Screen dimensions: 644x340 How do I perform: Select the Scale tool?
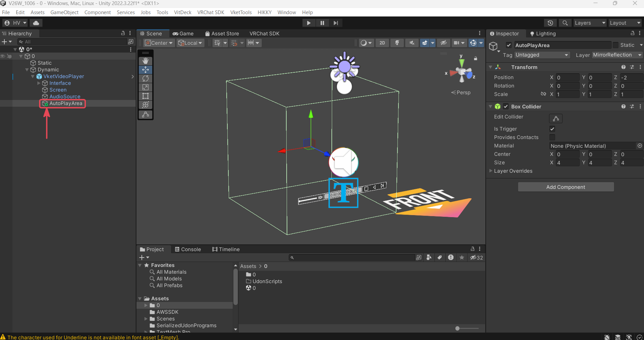click(146, 87)
